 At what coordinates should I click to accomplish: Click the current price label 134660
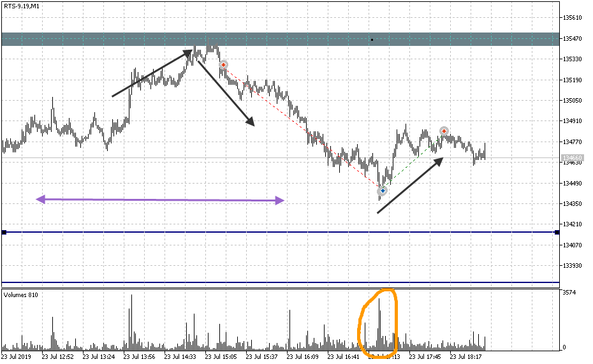tap(571, 157)
